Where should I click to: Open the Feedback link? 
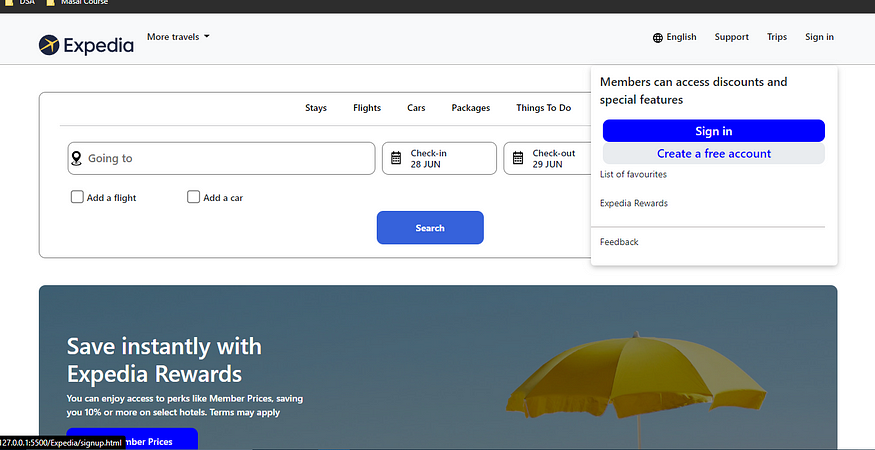pyautogui.click(x=619, y=242)
